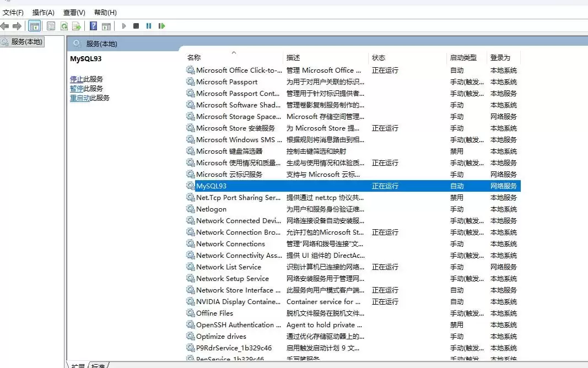Click gear icon of Microsoft Passport service
This screenshot has height=368, width=588.
tap(191, 82)
